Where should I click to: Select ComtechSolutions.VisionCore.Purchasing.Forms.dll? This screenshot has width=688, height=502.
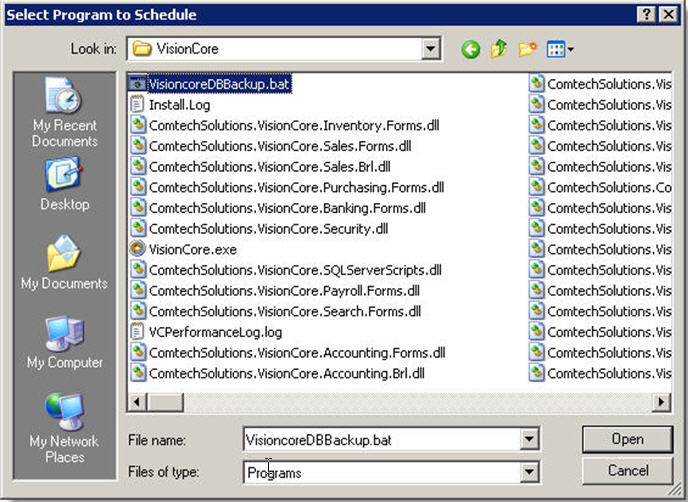coord(287,187)
